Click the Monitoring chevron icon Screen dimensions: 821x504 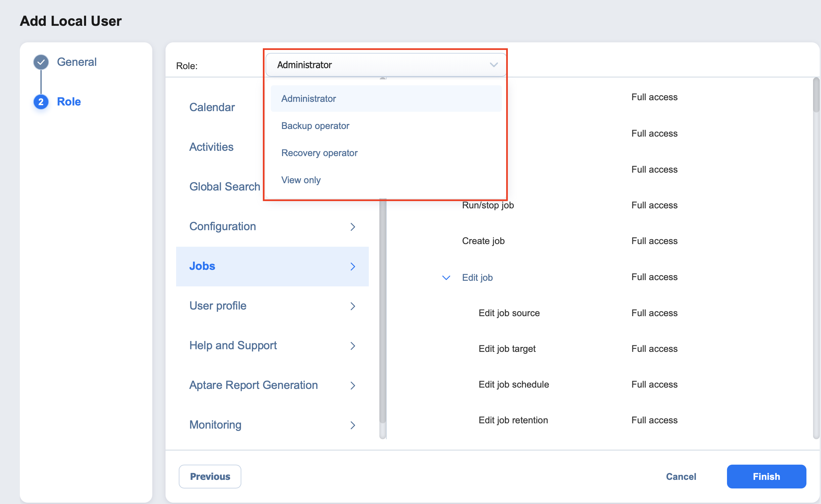(353, 425)
